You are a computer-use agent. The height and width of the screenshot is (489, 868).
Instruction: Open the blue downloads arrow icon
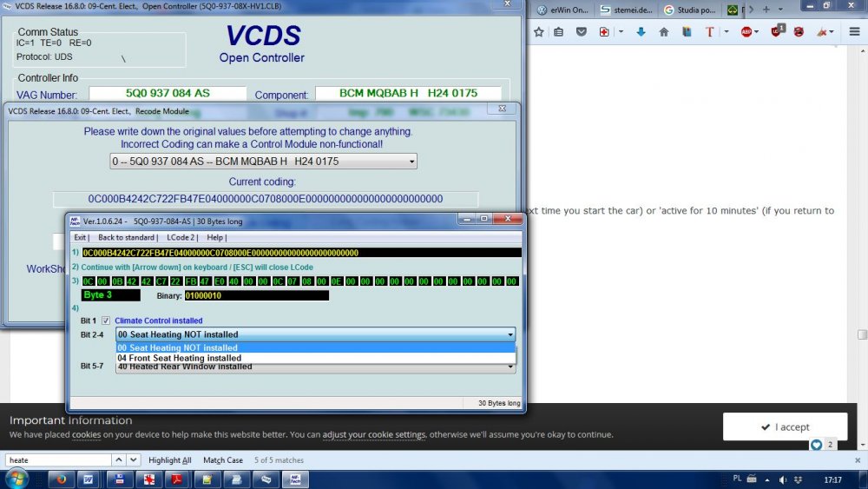(641, 32)
